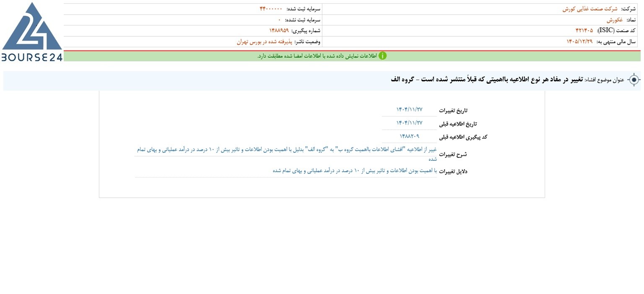Click the شرح تغییرات description text
Screen dimensions: 644x294
tap(286, 154)
